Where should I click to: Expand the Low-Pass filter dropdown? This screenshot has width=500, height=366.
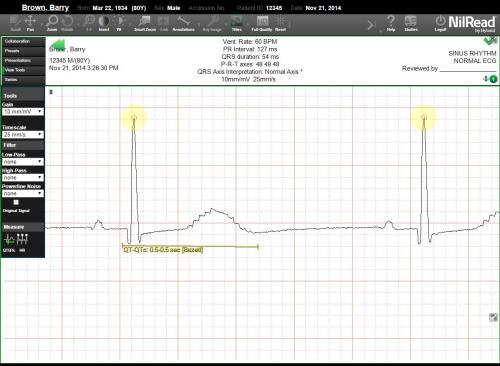click(x=23, y=162)
